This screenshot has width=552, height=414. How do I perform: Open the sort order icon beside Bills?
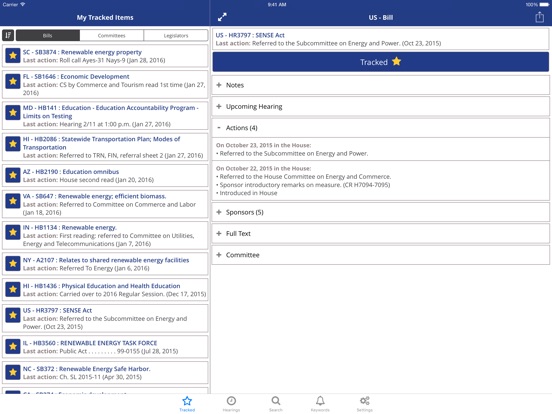(x=8, y=35)
